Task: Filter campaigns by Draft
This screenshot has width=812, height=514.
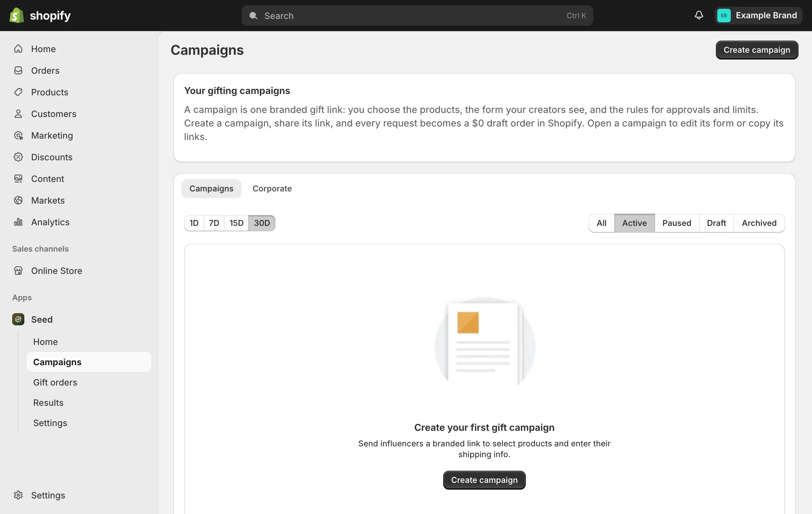Action: (716, 223)
